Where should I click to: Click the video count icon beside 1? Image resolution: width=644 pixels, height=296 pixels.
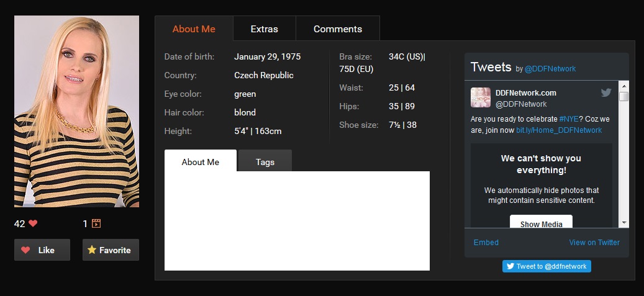96,223
